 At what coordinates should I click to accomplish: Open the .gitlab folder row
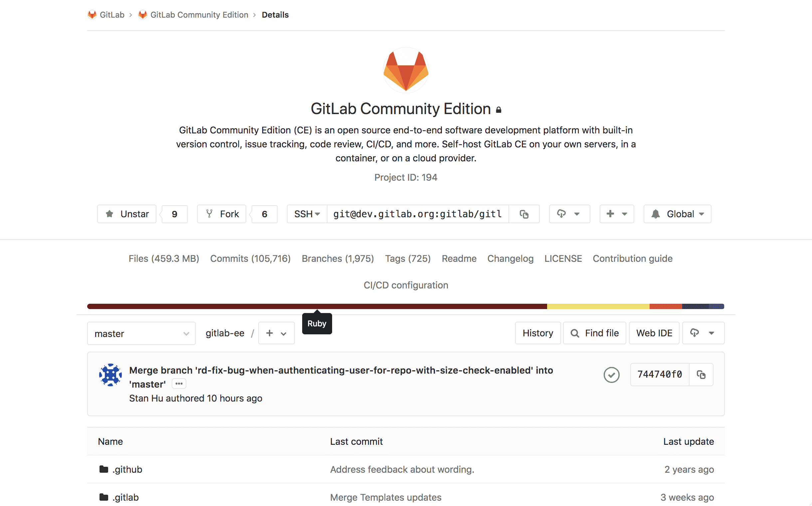click(x=125, y=497)
